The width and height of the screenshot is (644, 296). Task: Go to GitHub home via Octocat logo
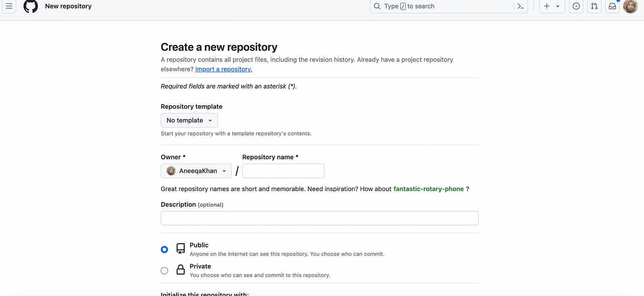pyautogui.click(x=31, y=6)
